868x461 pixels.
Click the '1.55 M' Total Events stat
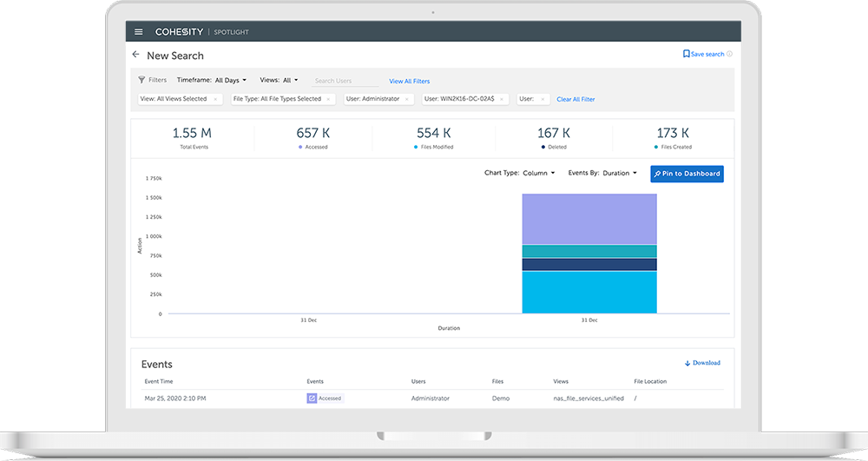click(x=192, y=134)
